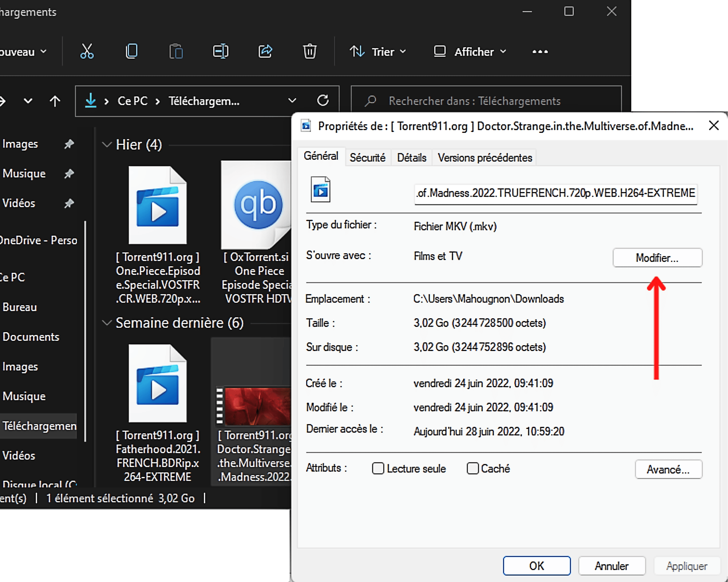Image resolution: width=728 pixels, height=582 pixels.
Task: Click the C:\Users\Mahougnon\Downloads location text
Action: pos(488,299)
